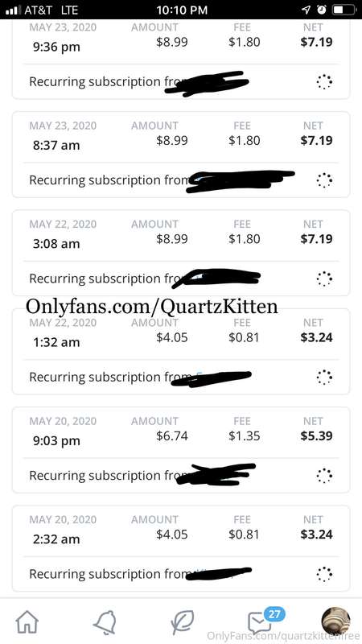
Task: Tap the 10:10 PM clock in status bar
Action: [182, 10]
